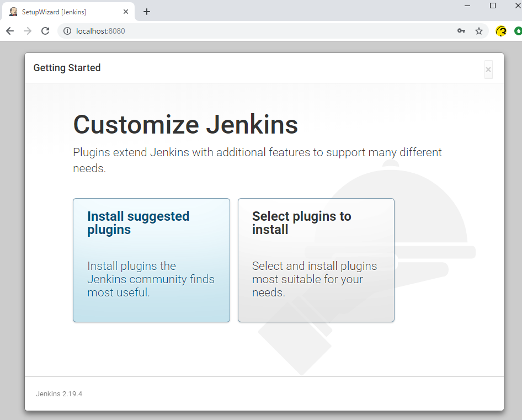Choose Select plugins to install

316,260
